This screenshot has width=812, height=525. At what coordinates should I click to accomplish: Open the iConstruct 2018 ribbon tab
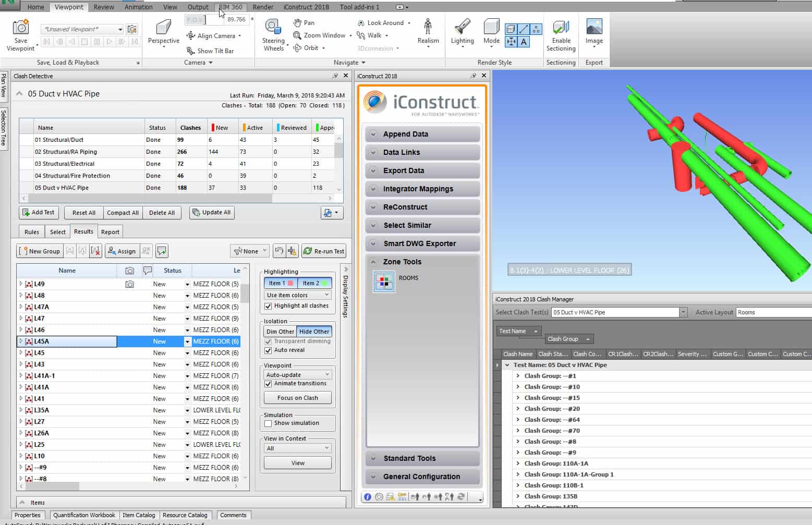[x=306, y=7]
